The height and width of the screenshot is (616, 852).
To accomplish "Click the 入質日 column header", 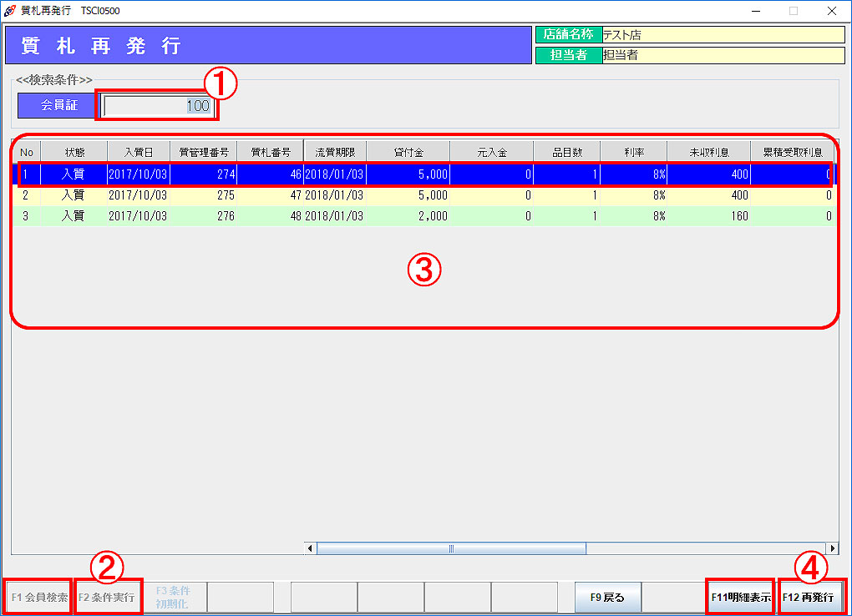I will pos(139,152).
